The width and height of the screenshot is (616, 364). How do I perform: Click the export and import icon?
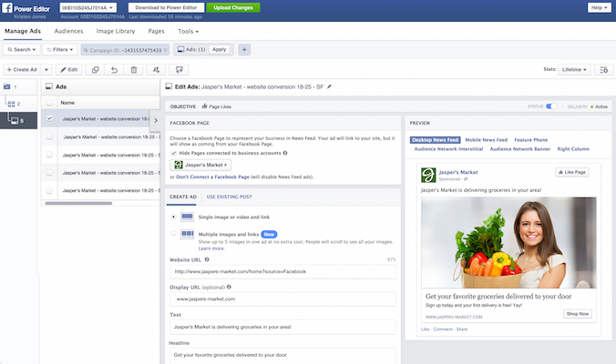click(179, 70)
